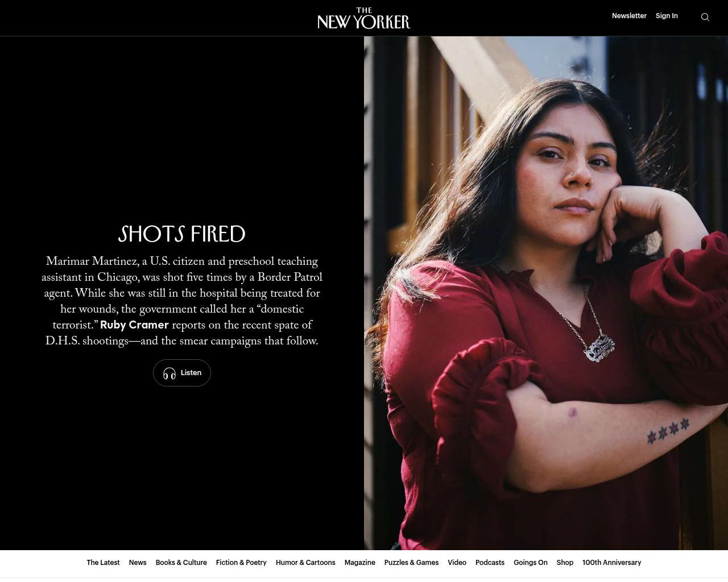This screenshot has width=728, height=582.
Task: Open Books & Culture section
Action: coord(181,563)
